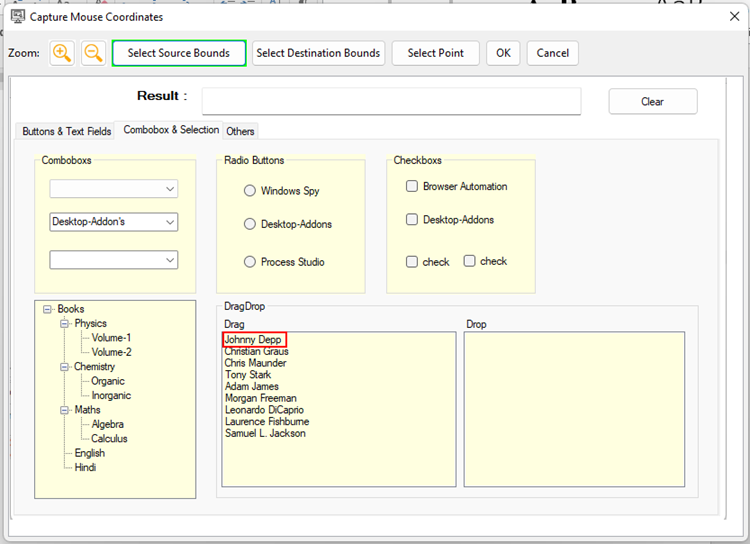Select the Calculus item under Maths
Screen dimensions: 750x544
(x=109, y=439)
